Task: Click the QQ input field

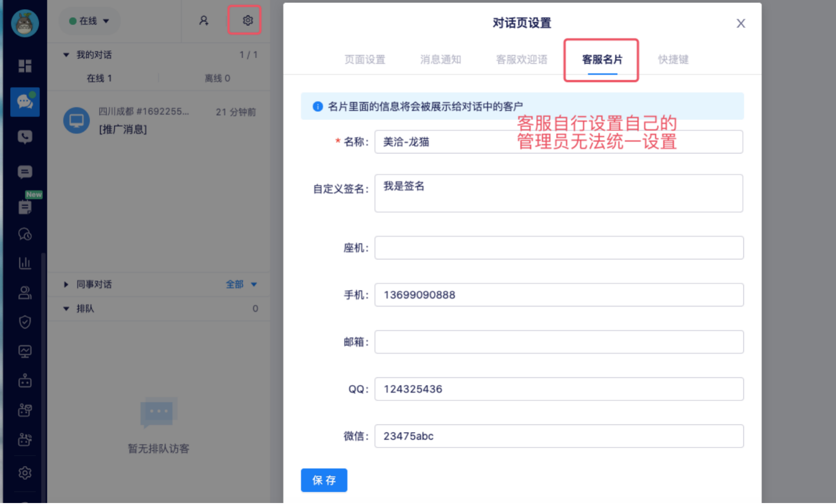Action: pos(559,389)
